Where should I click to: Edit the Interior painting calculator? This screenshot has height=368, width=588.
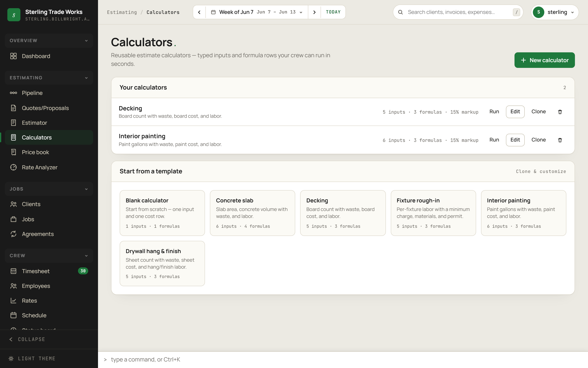point(515,140)
